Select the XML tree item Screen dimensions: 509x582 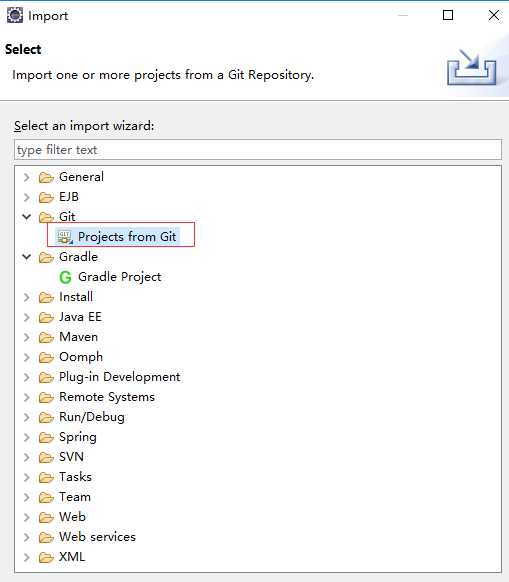point(72,557)
